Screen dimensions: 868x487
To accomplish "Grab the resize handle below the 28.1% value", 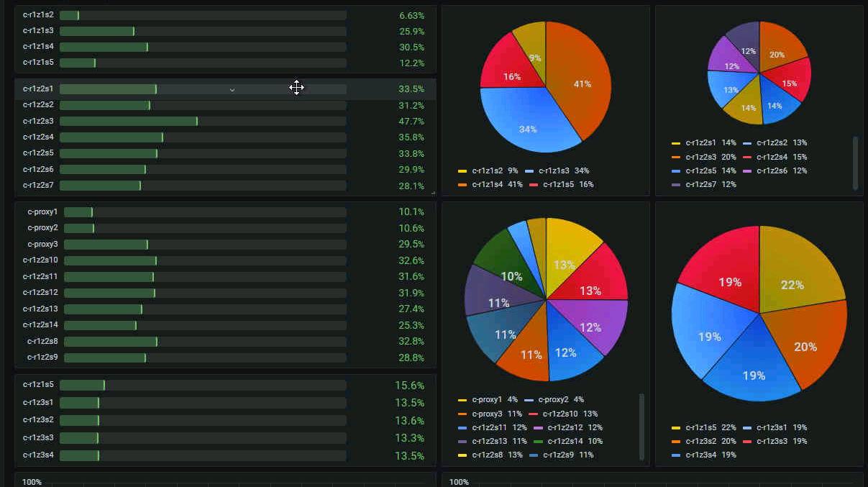I will 433,193.
